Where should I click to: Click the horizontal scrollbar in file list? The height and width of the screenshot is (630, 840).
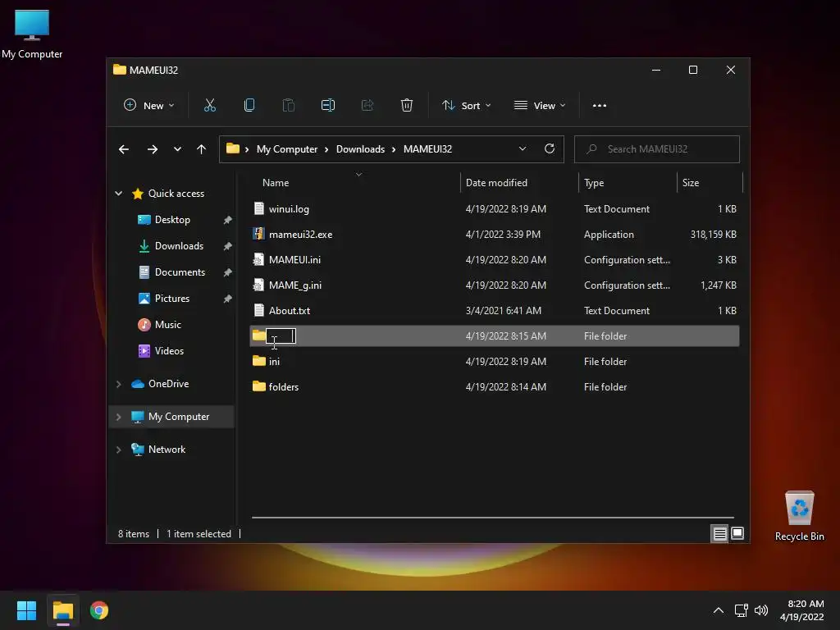(493, 518)
